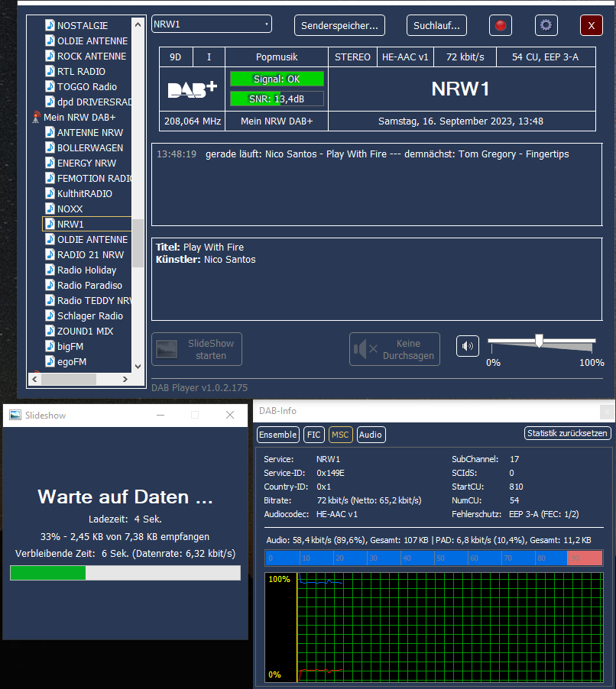Click the Slideshow window title icon
The height and width of the screenshot is (689, 616).
(15, 416)
